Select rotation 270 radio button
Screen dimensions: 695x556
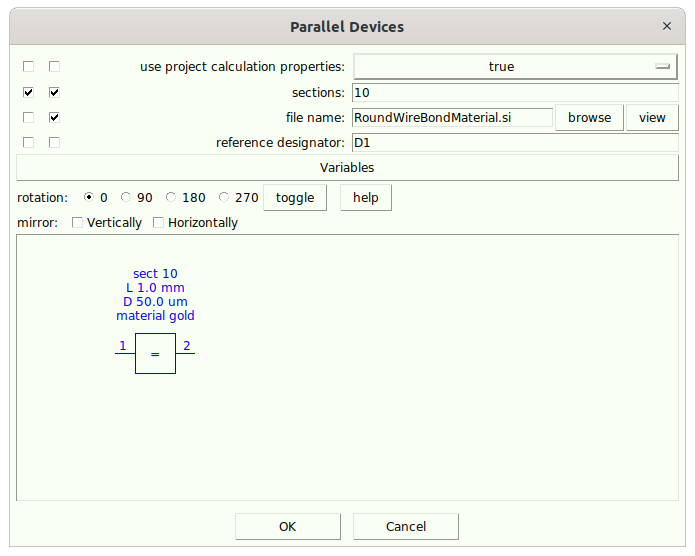coord(224,197)
